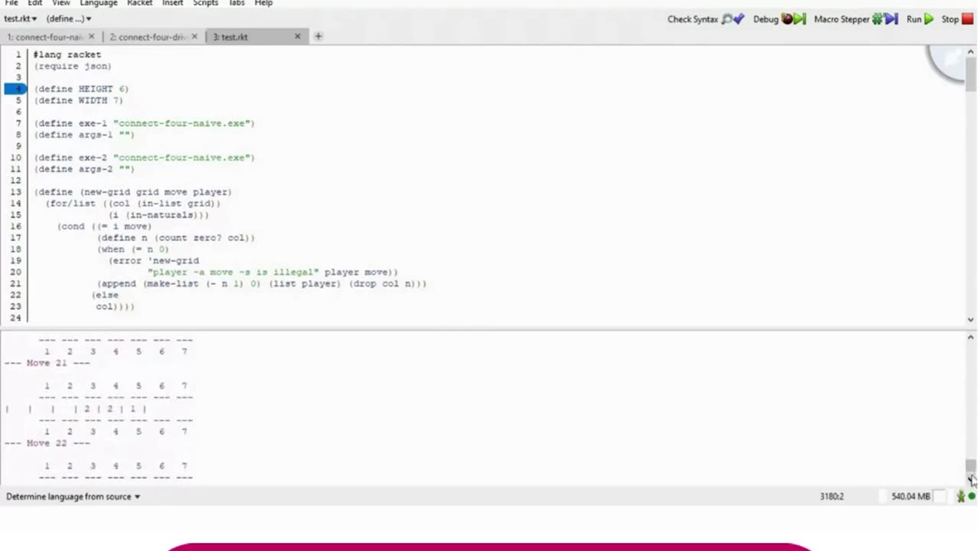The image size is (980, 551).
Task: Click the interactions pane scroll up arrow
Action: coord(971,337)
